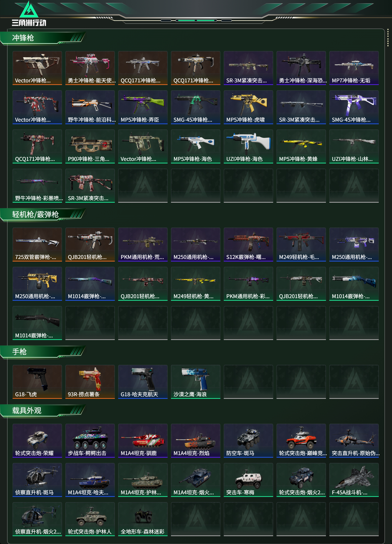Open the 野牛冲锋枪-彩墨喷 skin
Image resolution: width=392 pixels, height=544 pixels.
37,186
